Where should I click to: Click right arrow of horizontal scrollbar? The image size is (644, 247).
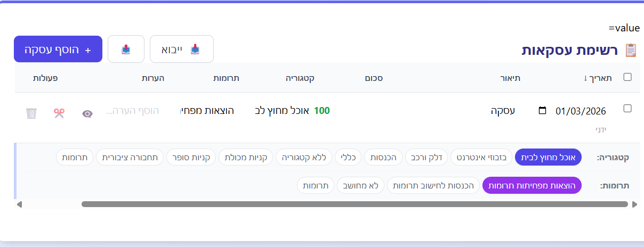(634, 204)
